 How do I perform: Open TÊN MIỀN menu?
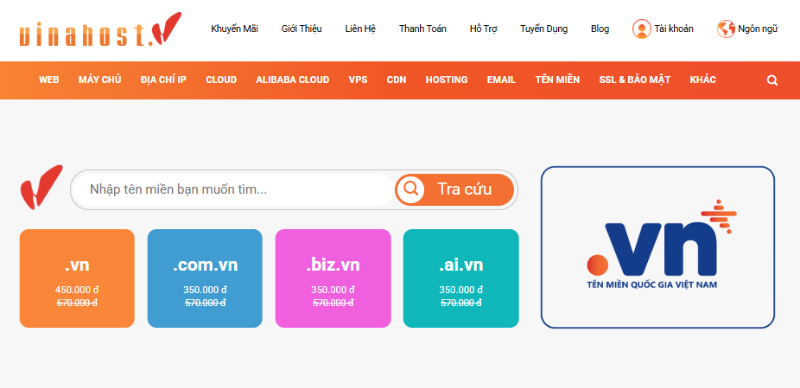[x=557, y=80]
